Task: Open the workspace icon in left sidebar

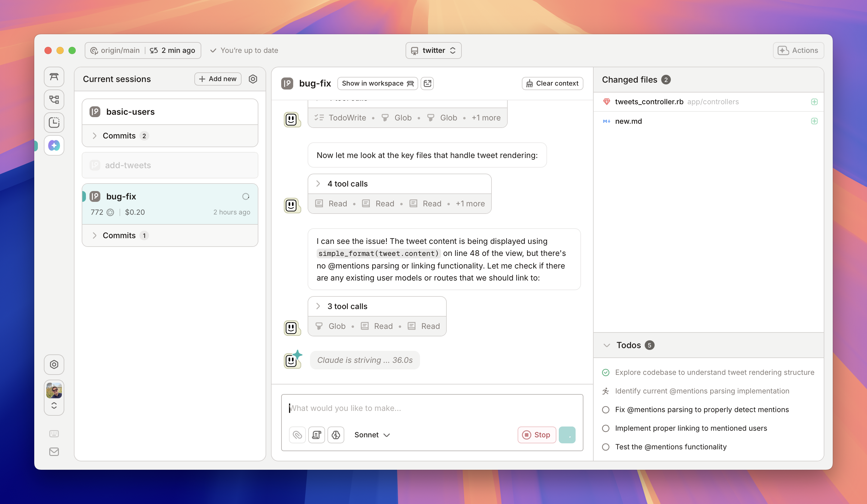Action: (54, 77)
